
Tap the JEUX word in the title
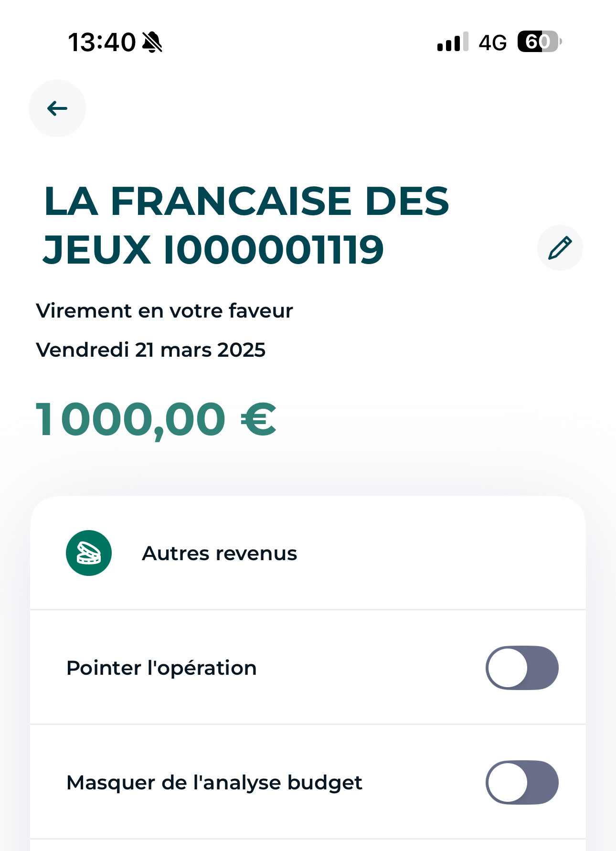point(97,249)
